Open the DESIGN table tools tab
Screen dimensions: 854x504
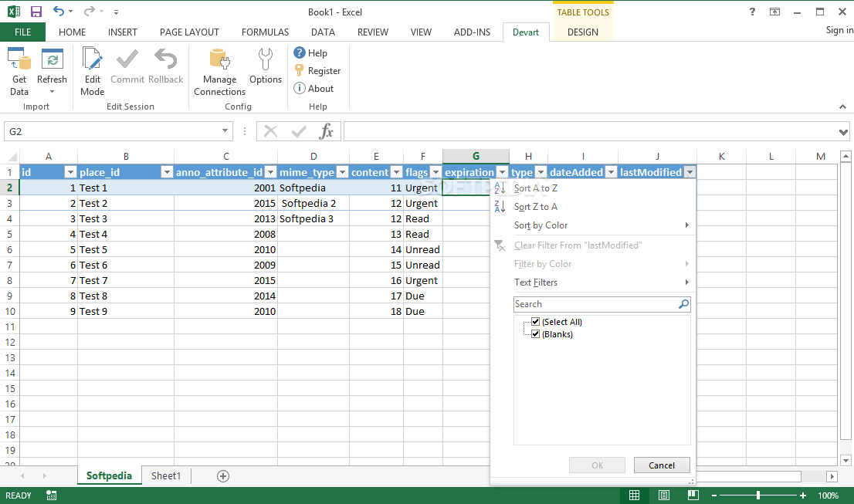(583, 32)
